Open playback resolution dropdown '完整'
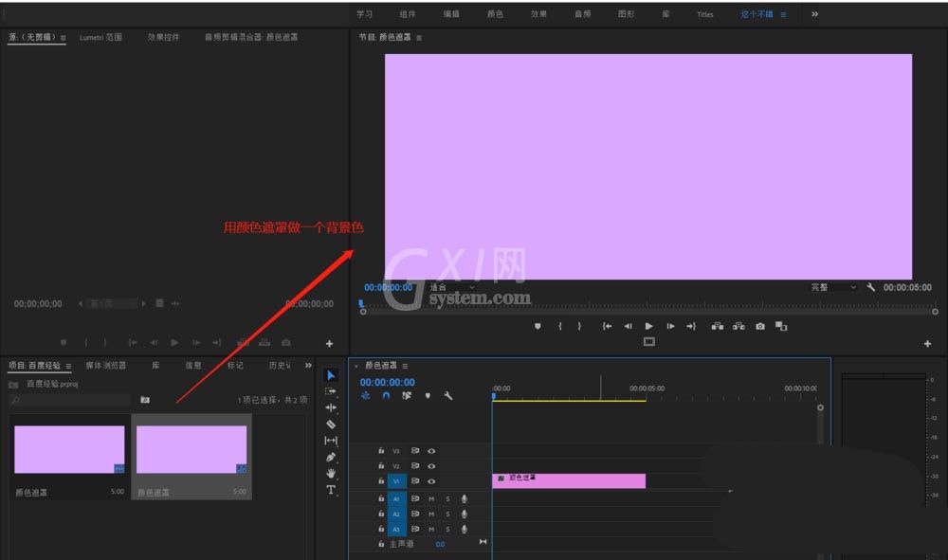 833,287
